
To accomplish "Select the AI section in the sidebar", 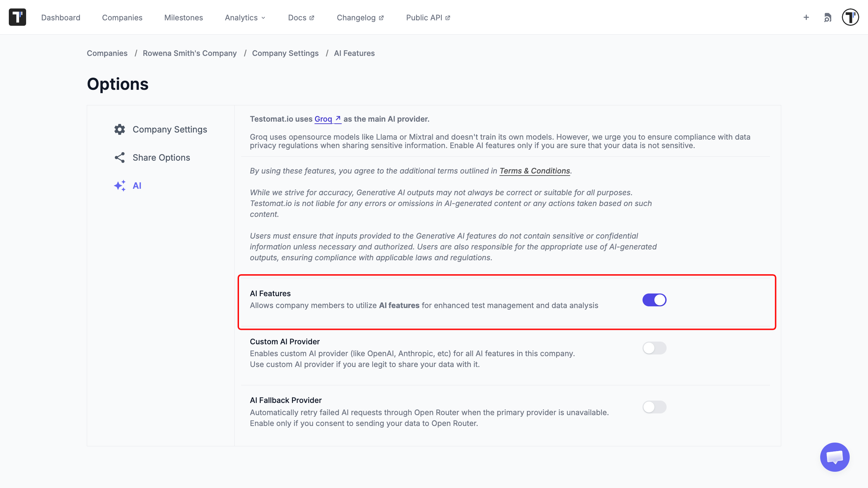I will [x=127, y=186].
